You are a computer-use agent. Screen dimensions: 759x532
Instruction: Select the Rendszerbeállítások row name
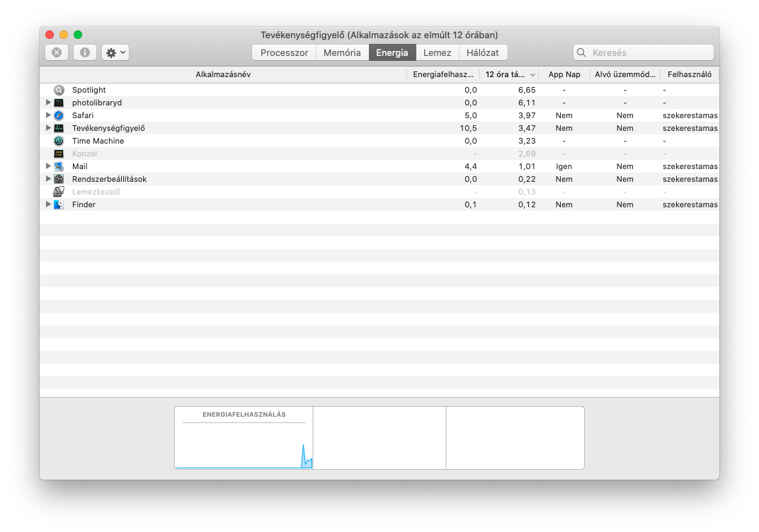pos(110,179)
